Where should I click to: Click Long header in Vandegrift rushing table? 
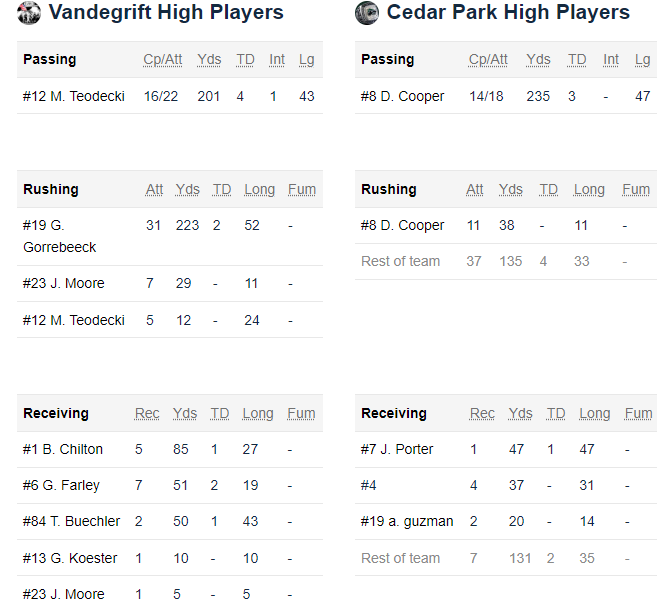[259, 189]
